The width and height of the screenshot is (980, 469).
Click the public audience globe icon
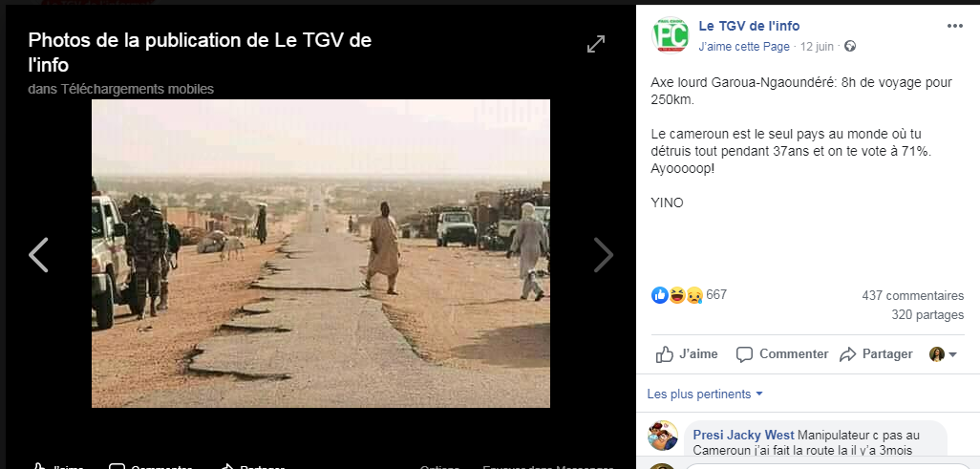coord(850,46)
